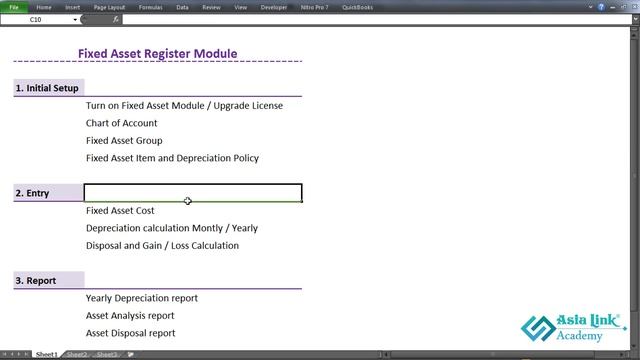The height and width of the screenshot is (360, 640).
Task: Click 'Yearly Depreciation report' cell
Action: coord(142,298)
